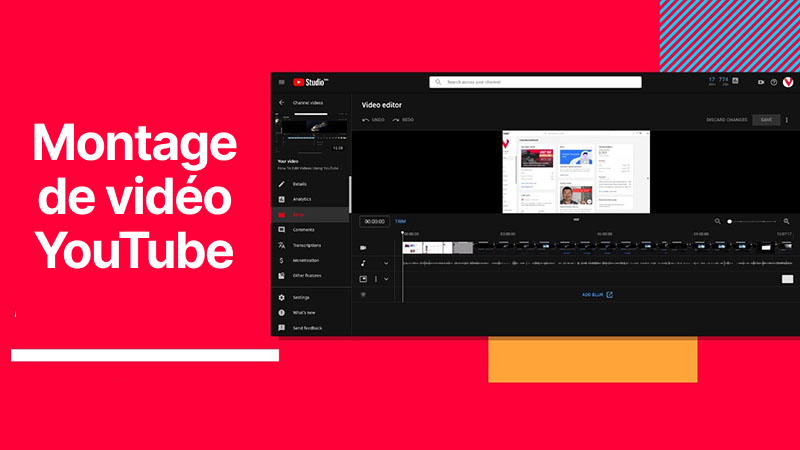800x450 pixels.
Task: Click the audio waveform track
Action: tap(597, 263)
